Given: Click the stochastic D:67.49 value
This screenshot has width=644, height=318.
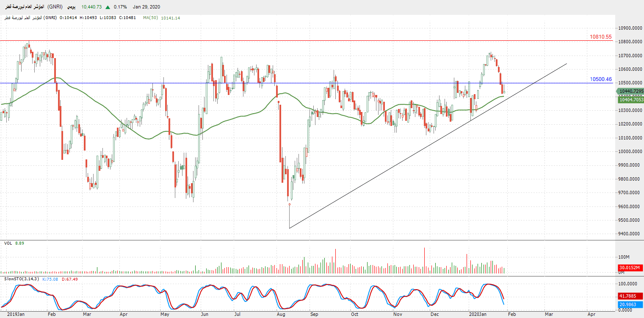Looking at the screenshot, I should pyautogui.click(x=70, y=279).
